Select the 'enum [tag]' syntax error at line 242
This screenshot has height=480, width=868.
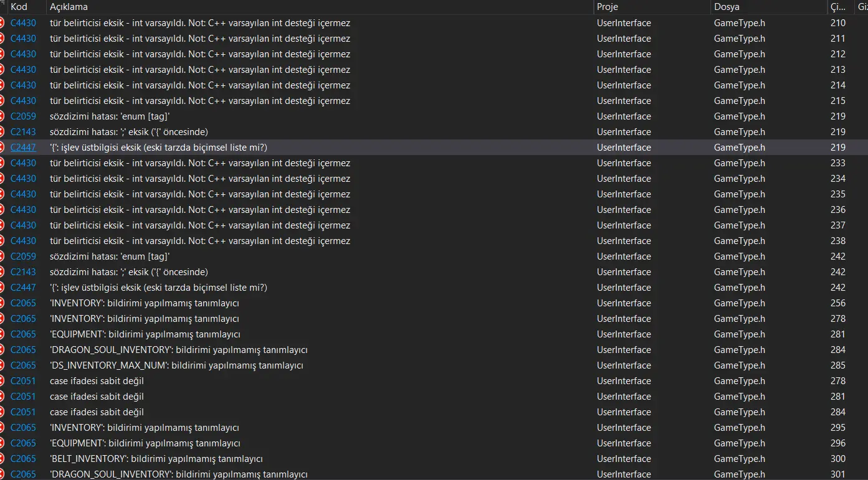[x=110, y=256]
